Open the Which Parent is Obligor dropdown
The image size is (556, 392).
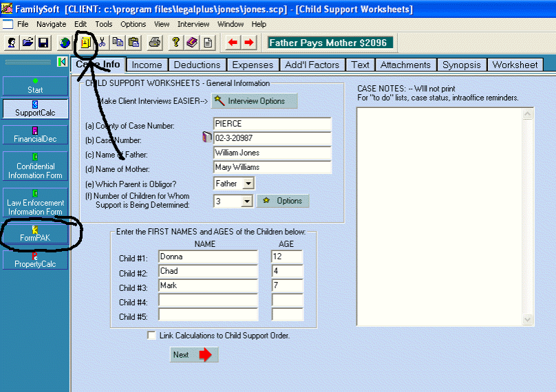point(248,184)
